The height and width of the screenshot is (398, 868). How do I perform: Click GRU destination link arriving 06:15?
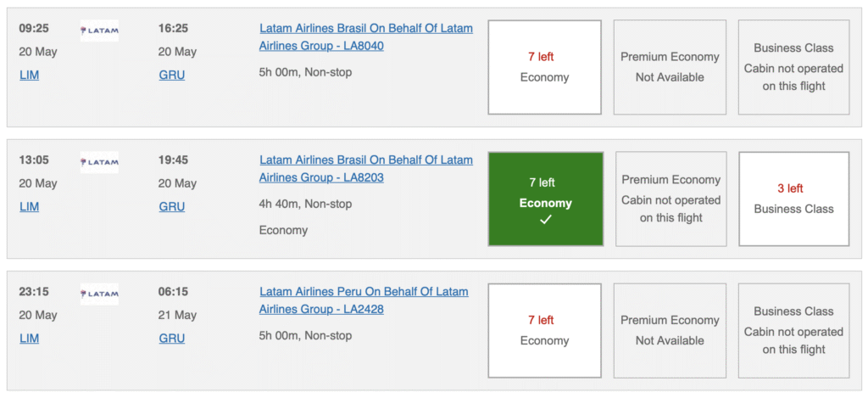click(171, 338)
